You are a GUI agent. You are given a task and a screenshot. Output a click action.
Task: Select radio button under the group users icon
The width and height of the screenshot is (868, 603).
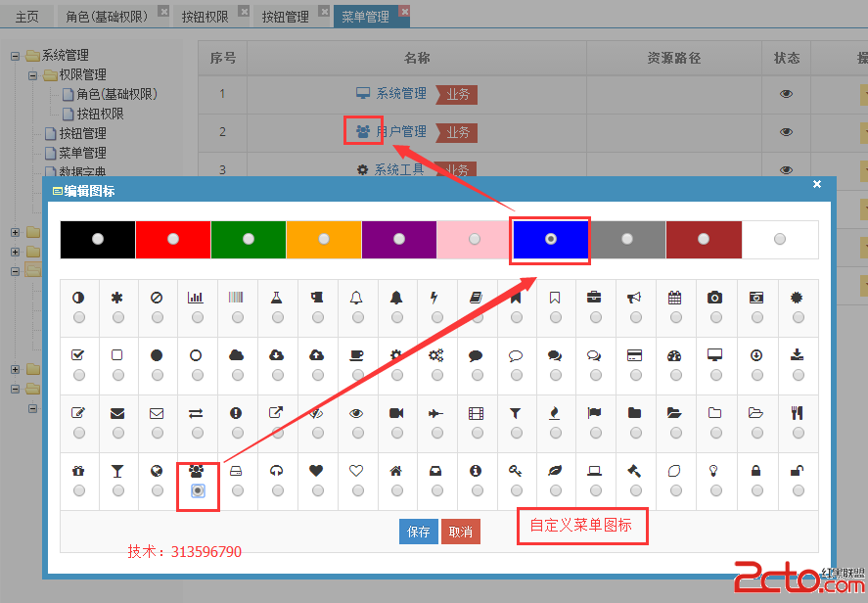pos(198,490)
